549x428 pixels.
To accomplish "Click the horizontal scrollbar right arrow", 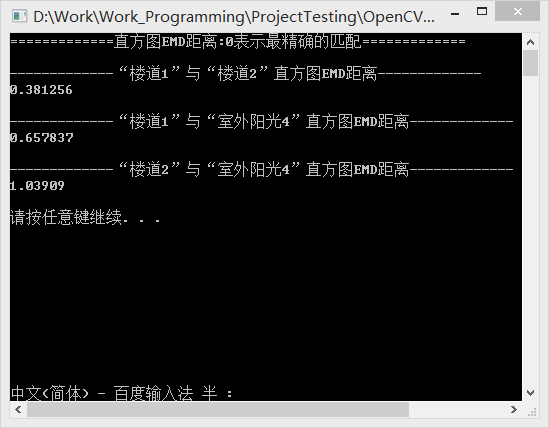I will click(x=514, y=409).
